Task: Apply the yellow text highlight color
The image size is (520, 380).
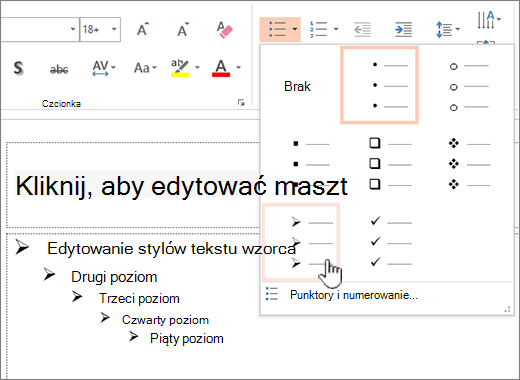Action: (180, 68)
